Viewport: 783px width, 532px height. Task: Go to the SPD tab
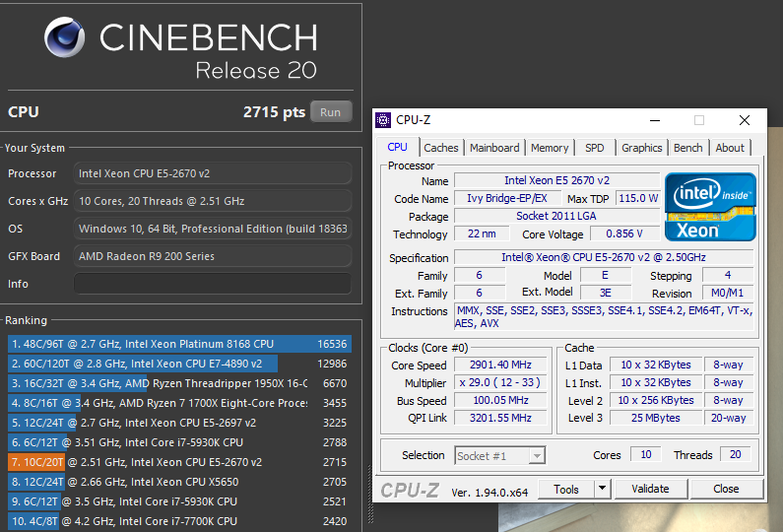point(595,148)
